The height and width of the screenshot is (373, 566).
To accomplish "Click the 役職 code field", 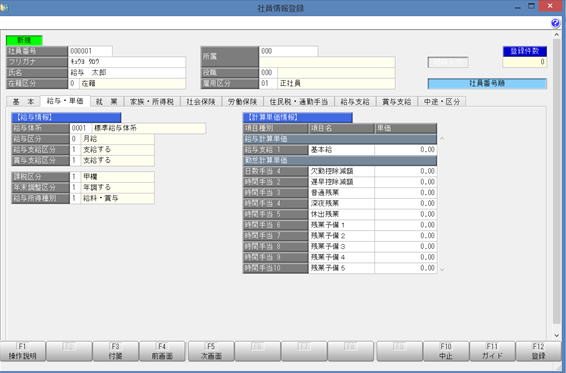I will coord(268,73).
